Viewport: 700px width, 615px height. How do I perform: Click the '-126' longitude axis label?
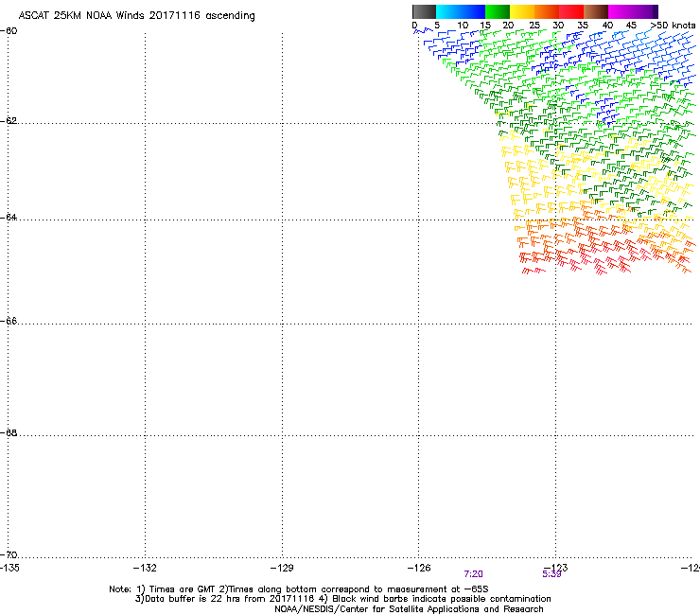[419, 568]
